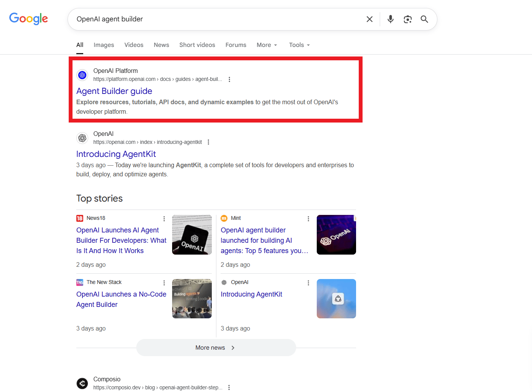The image size is (532, 392).
Task: Switch to the Videos tab
Action: (134, 45)
